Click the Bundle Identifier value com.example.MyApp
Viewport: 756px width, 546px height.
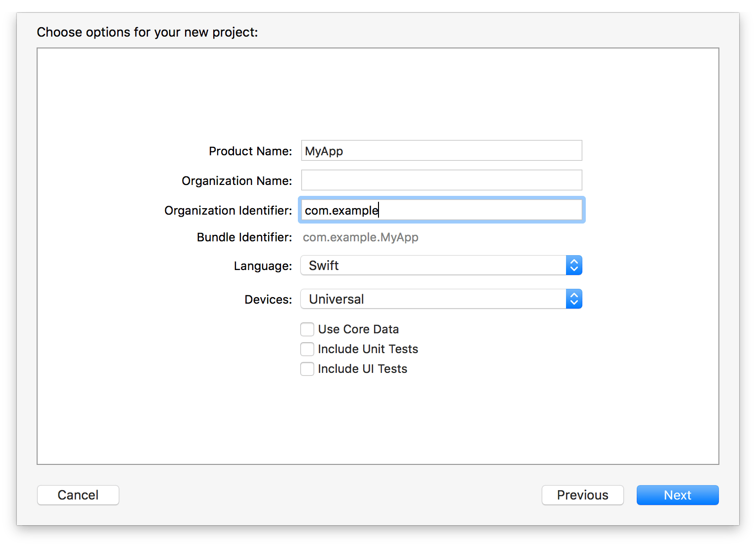click(360, 237)
